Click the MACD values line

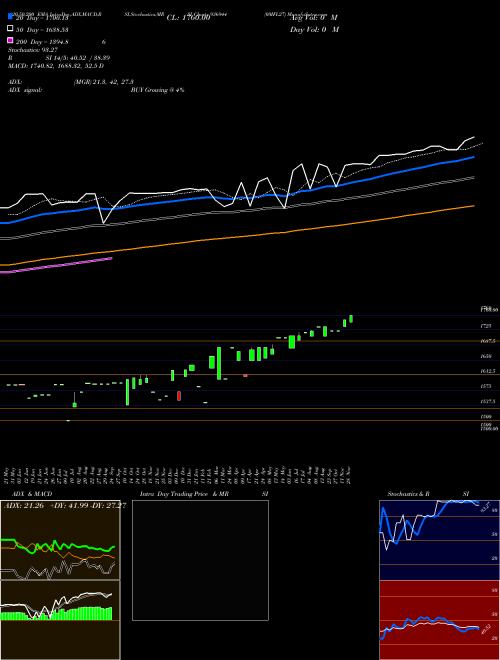point(56,66)
